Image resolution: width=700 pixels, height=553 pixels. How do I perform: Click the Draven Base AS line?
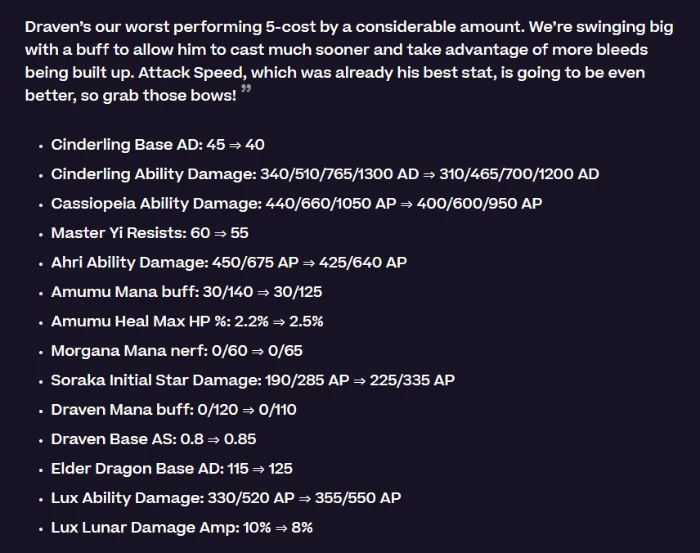coord(154,439)
